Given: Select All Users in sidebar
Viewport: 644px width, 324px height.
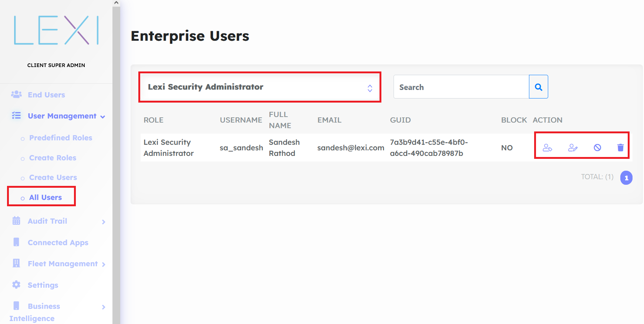Looking at the screenshot, I should [45, 197].
